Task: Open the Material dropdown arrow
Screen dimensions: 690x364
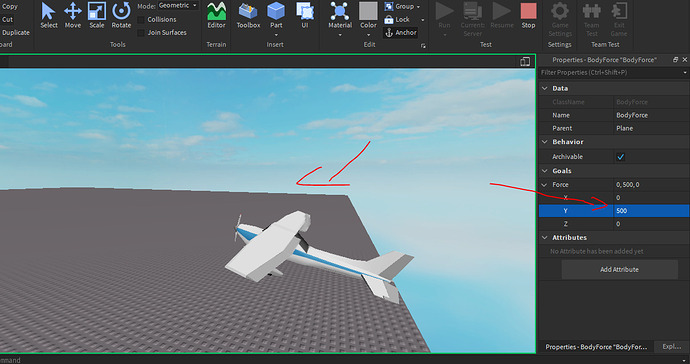Action: [340, 35]
